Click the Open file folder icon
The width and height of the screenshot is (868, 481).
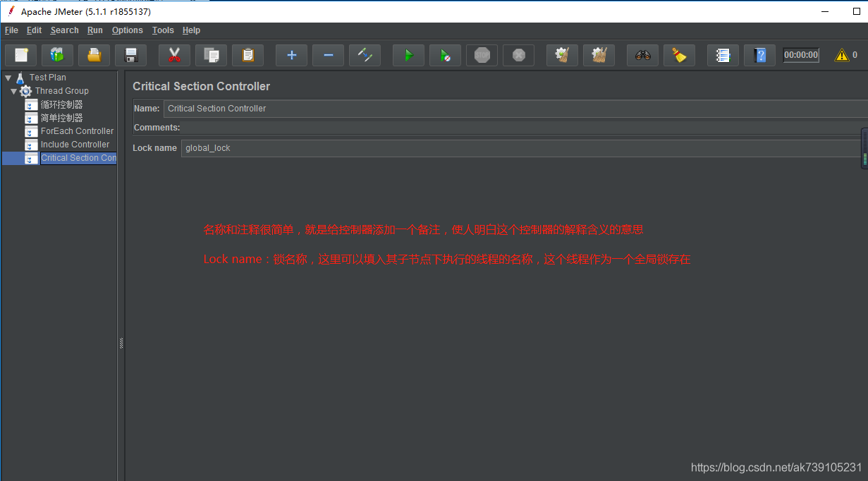coord(94,55)
